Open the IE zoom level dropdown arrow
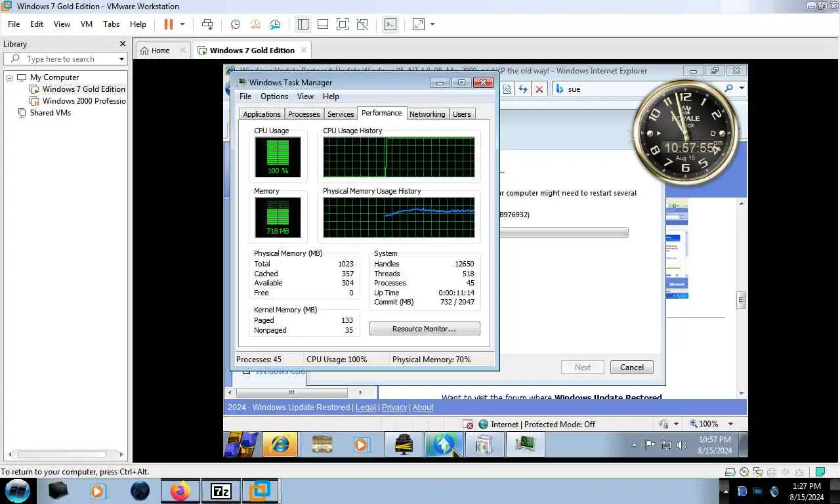840x504 pixels. pos(730,425)
